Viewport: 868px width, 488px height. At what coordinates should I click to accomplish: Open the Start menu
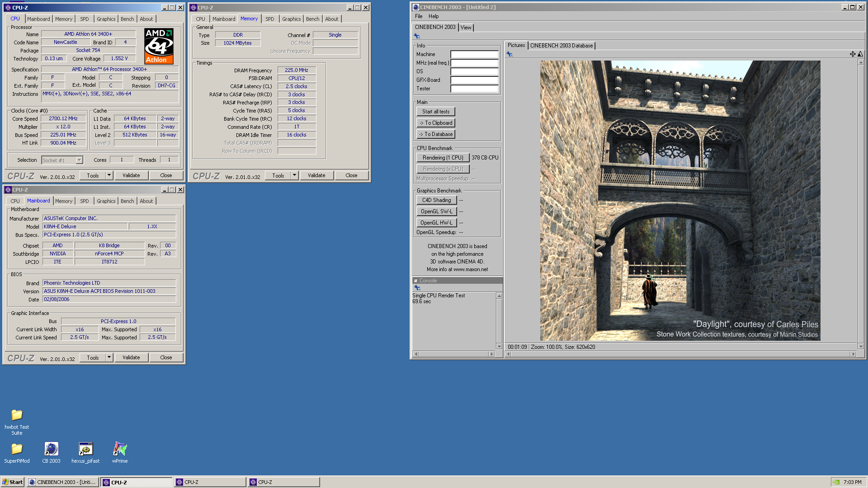13,482
